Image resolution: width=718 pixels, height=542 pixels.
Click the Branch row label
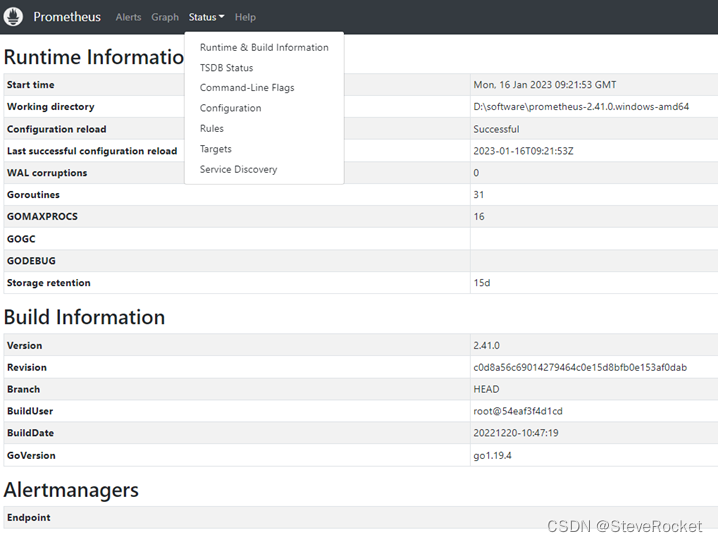coord(23,389)
